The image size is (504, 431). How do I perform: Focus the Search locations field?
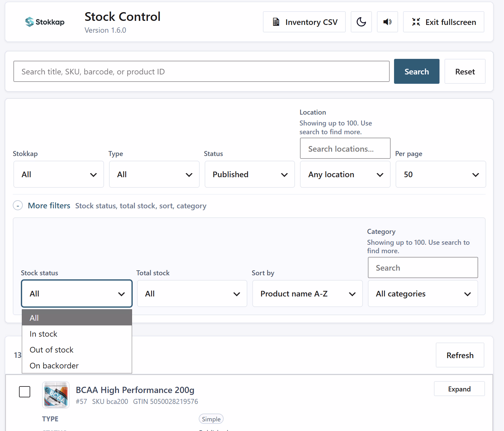[x=345, y=149]
